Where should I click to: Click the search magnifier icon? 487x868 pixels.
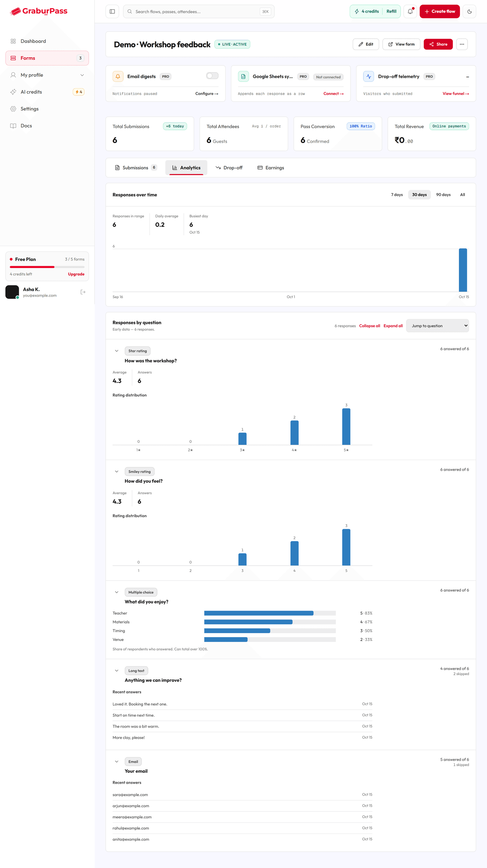pyautogui.click(x=130, y=12)
